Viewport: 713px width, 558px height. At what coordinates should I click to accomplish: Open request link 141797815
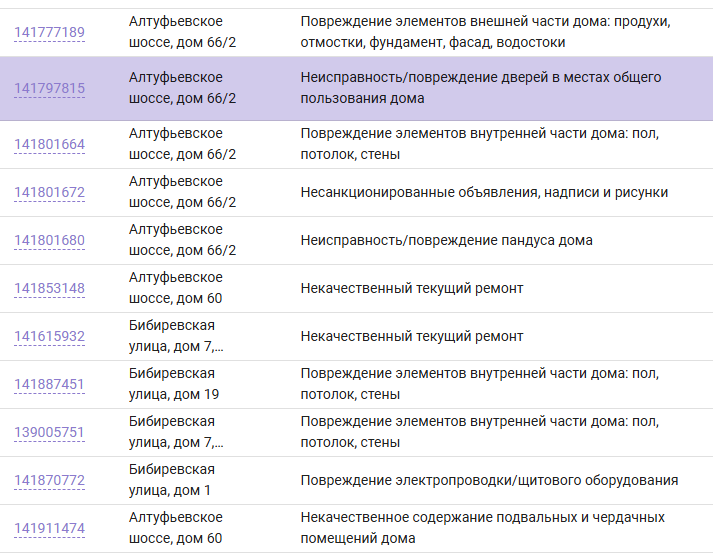50,88
